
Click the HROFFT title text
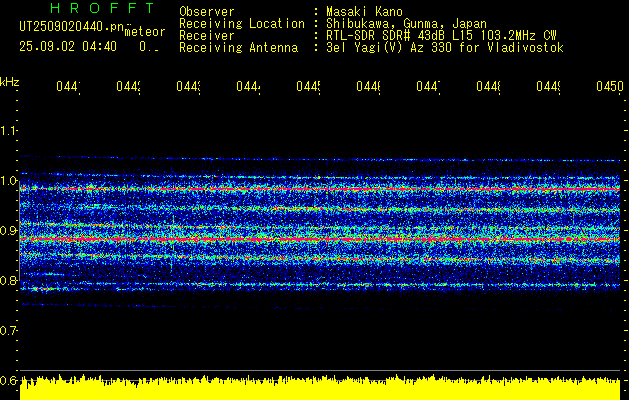coord(103,8)
